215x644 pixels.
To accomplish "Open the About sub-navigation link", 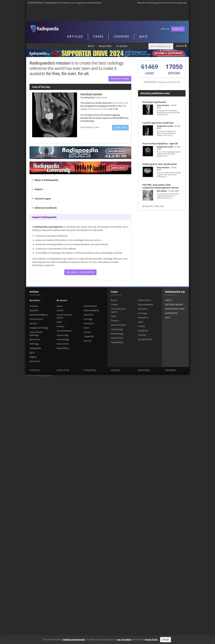I will click(x=91, y=46).
